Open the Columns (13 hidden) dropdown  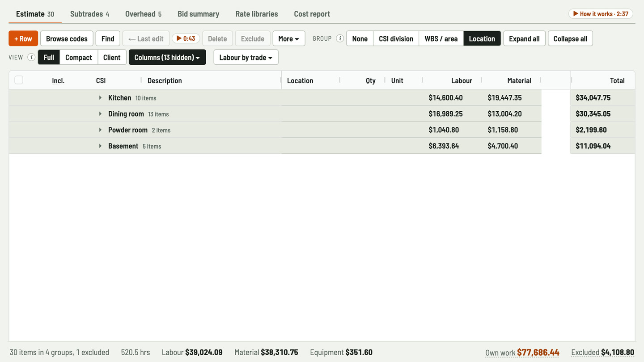point(167,57)
